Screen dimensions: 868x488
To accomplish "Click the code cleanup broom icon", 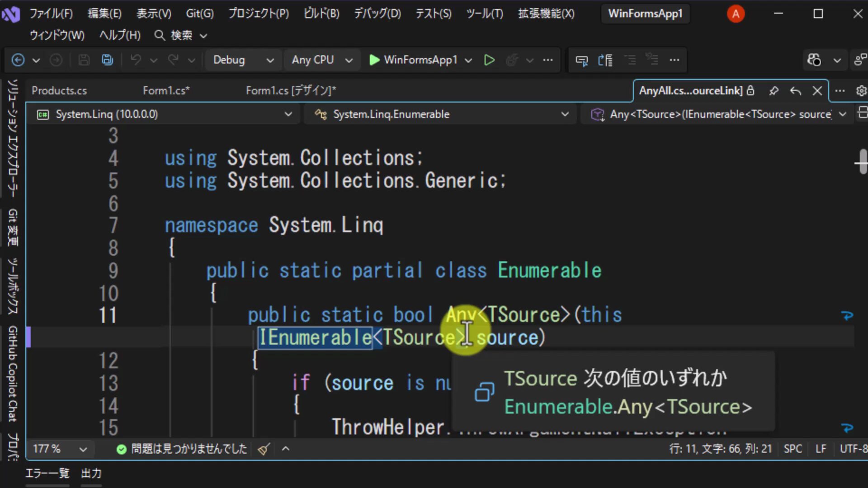I will (264, 449).
